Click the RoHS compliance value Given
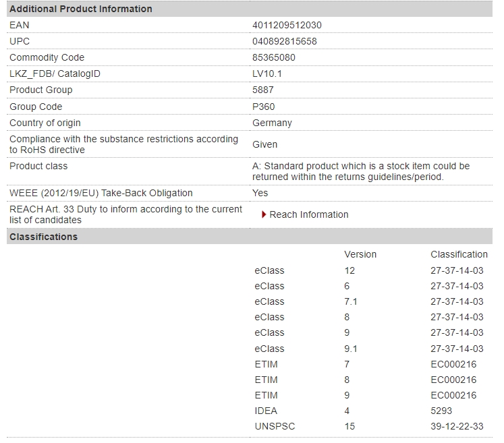504x443 pixels. click(264, 144)
